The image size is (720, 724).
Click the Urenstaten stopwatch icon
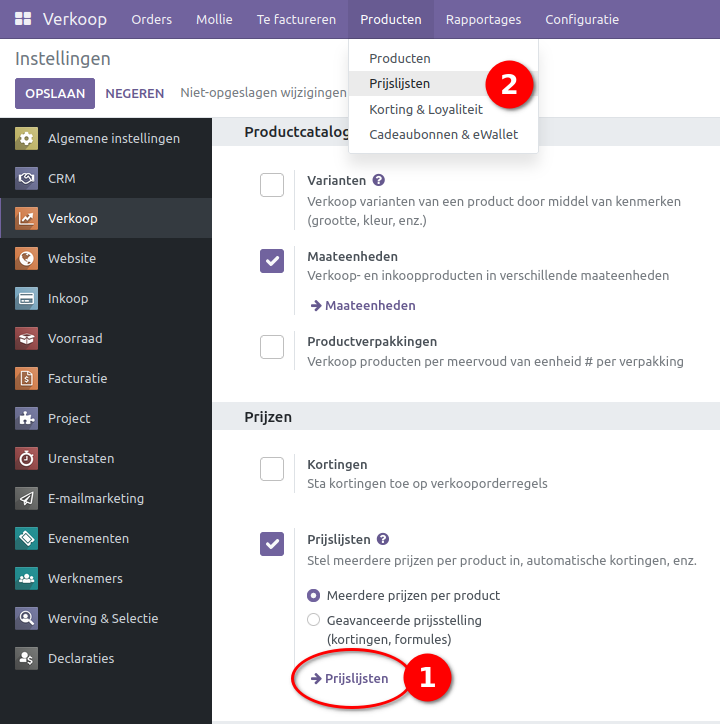27,458
